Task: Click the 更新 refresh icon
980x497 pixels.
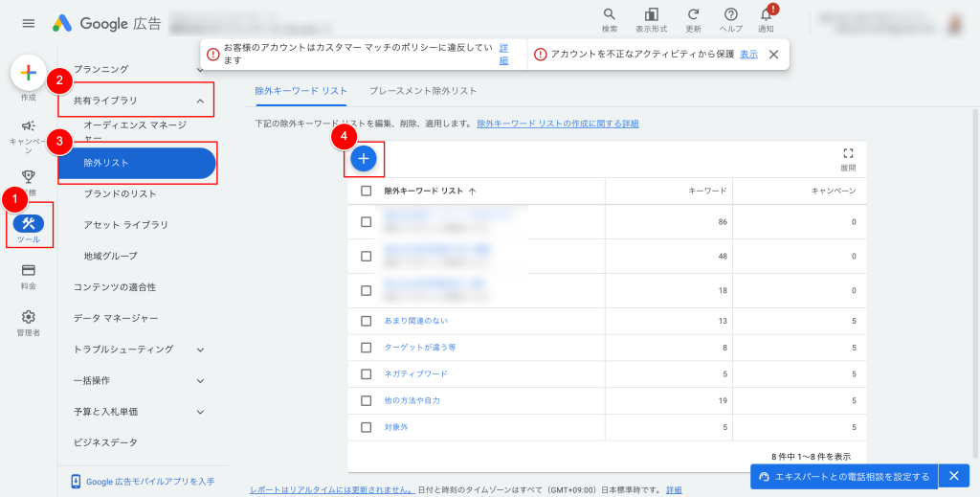Action: pyautogui.click(x=693, y=15)
